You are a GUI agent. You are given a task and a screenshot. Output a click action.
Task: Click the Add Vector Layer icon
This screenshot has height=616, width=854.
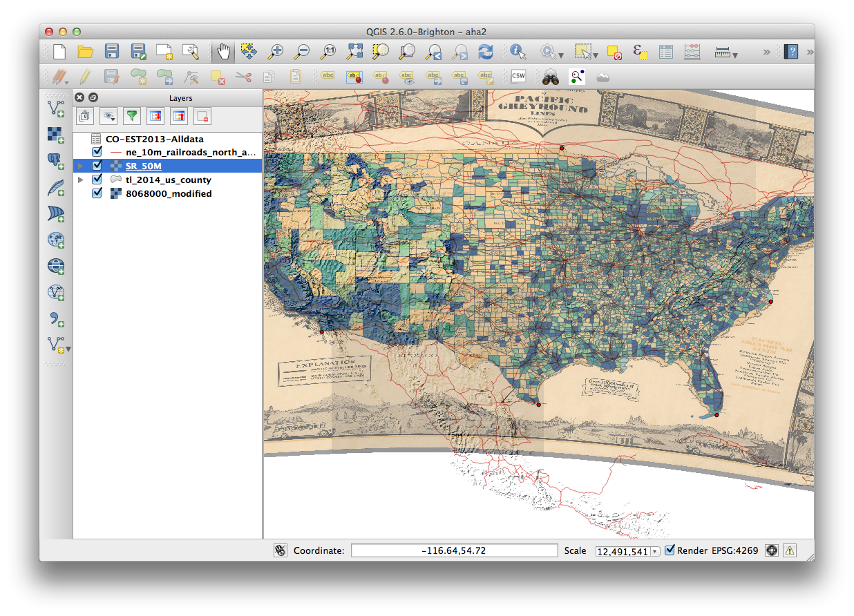coord(56,108)
